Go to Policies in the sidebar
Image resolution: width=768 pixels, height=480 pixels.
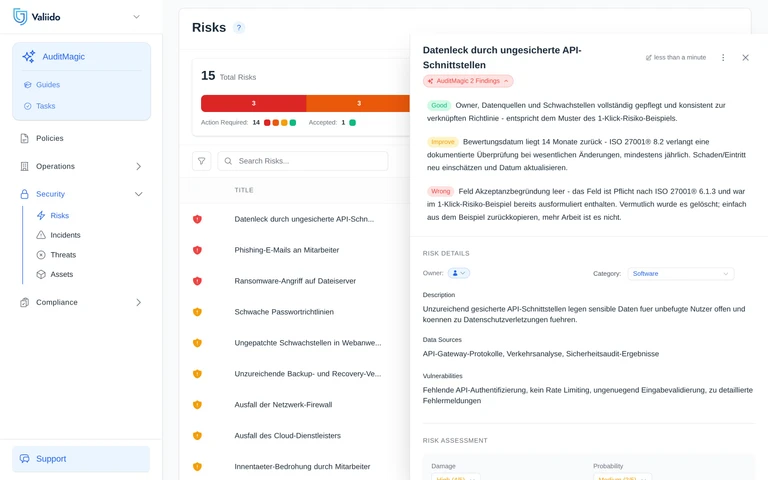(49, 138)
